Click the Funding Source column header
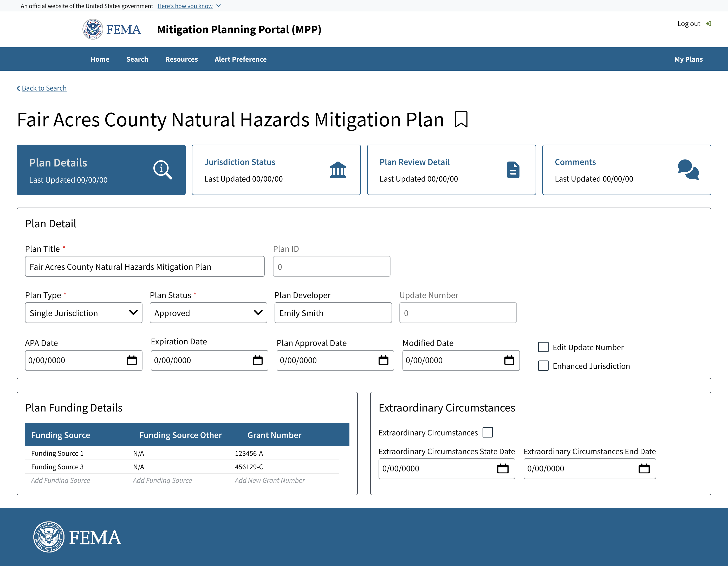The height and width of the screenshot is (566, 728). tap(61, 435)
